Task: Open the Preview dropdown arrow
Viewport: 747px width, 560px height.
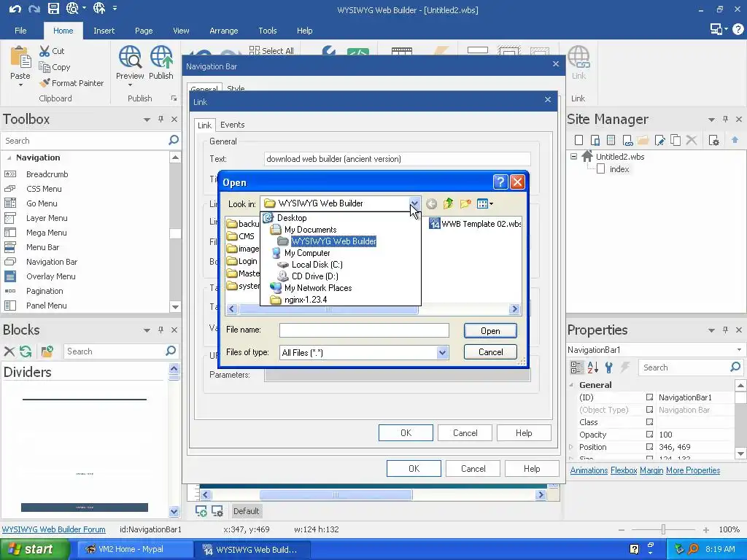Action: 130,85
